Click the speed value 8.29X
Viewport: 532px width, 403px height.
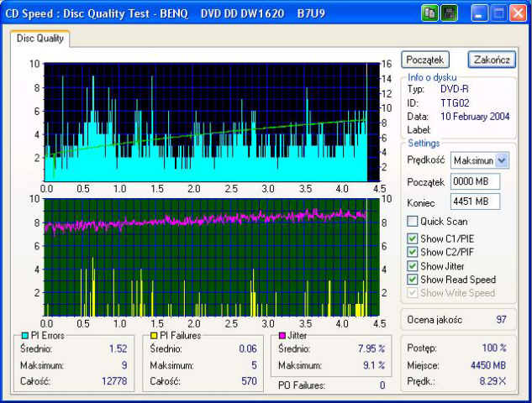coord(492,381)
